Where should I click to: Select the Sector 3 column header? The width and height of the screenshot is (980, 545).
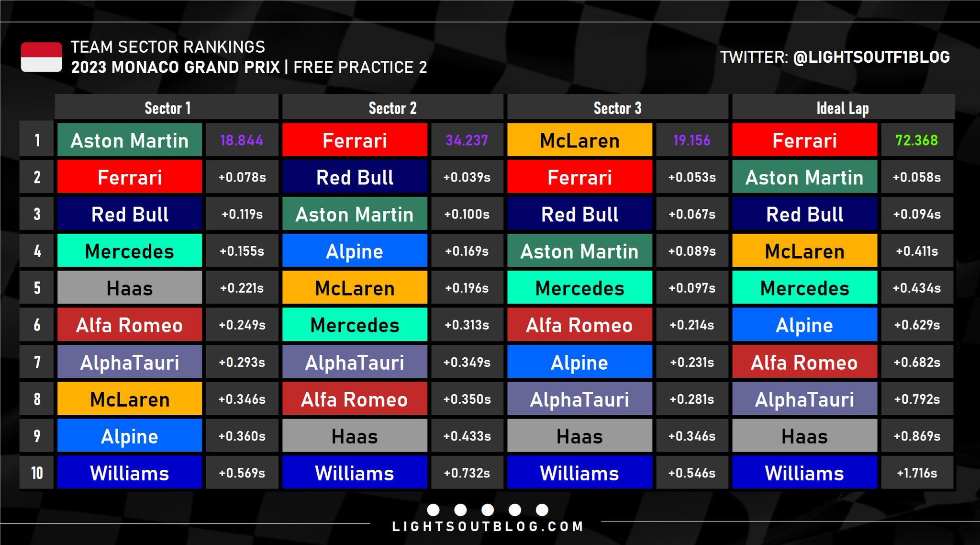tap(617, 107)
